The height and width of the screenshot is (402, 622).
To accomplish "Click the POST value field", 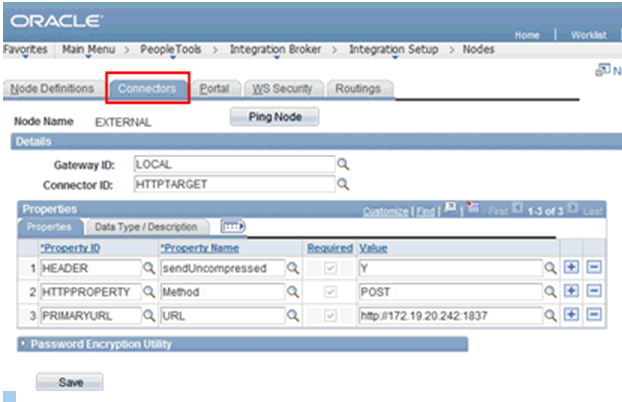I will [x=450, y=292].
